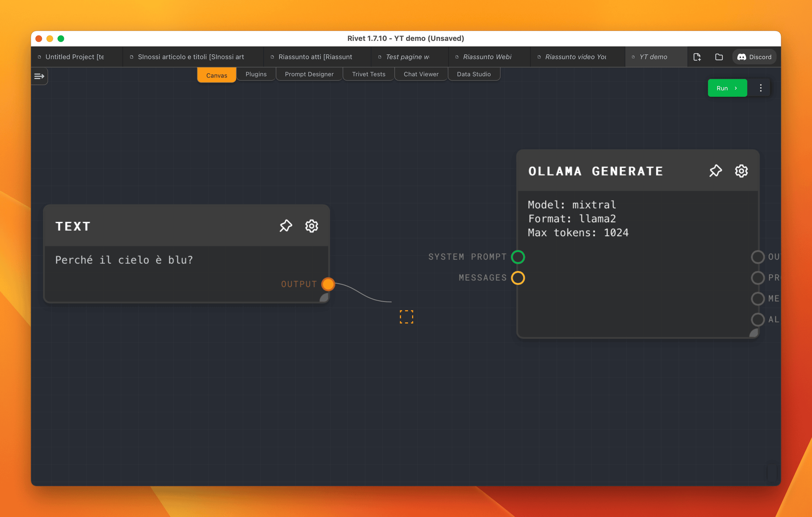Close the Rivet window

(x=39, y=38)
